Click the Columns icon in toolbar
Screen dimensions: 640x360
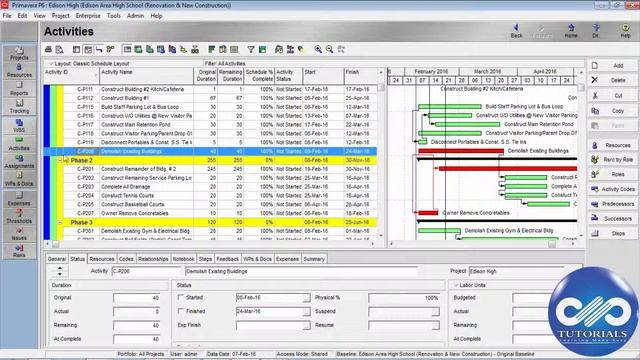(x=223, y=49)
